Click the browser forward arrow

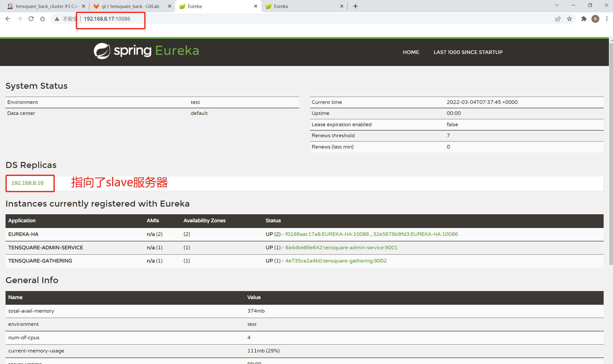click(x=19, y=19)
